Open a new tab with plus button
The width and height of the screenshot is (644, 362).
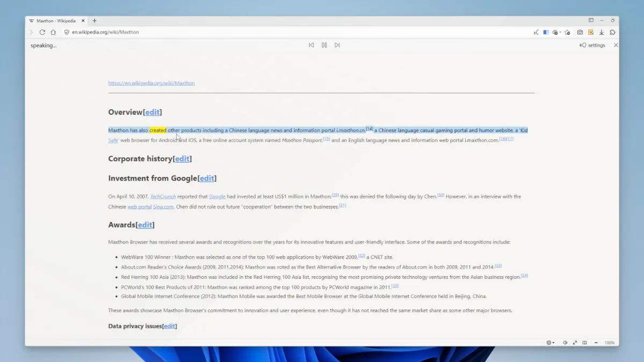(94, 21)
